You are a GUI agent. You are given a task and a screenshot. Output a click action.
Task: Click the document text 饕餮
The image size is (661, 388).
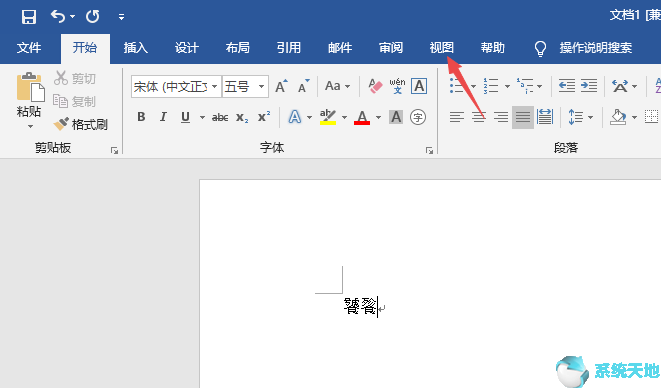(x=360, y=306)
